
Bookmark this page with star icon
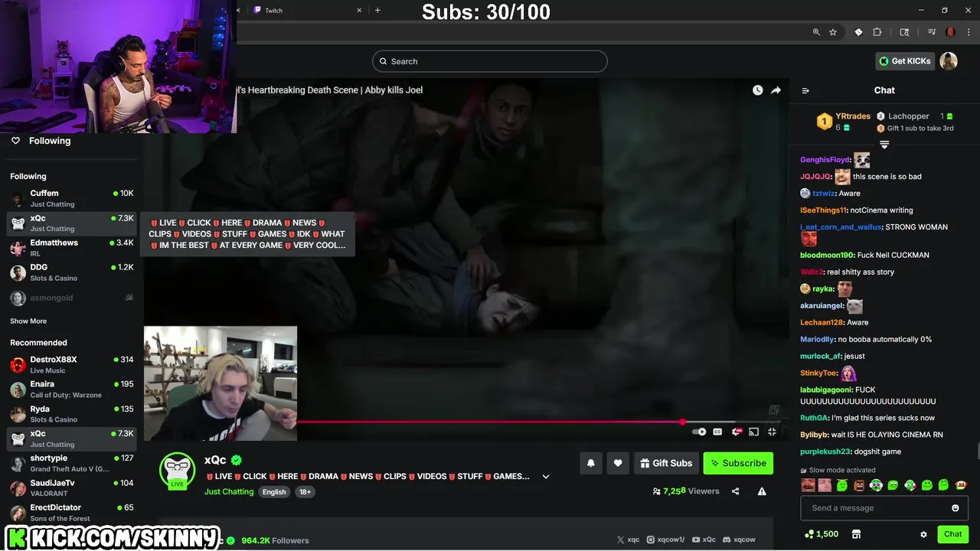[833, 32]
